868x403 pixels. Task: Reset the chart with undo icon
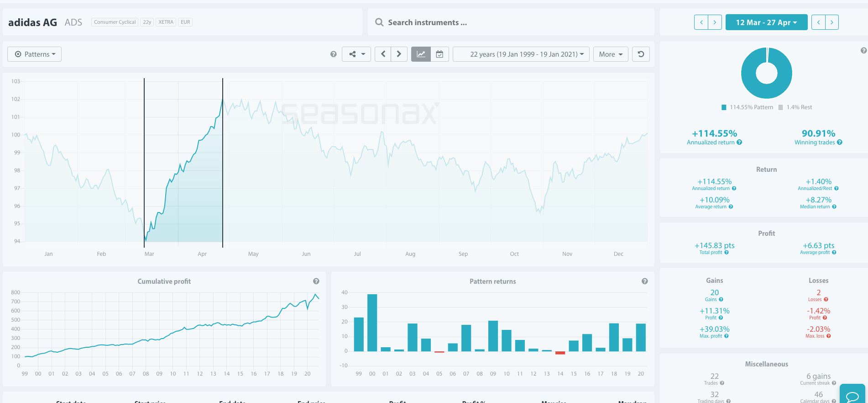point(641,54)
